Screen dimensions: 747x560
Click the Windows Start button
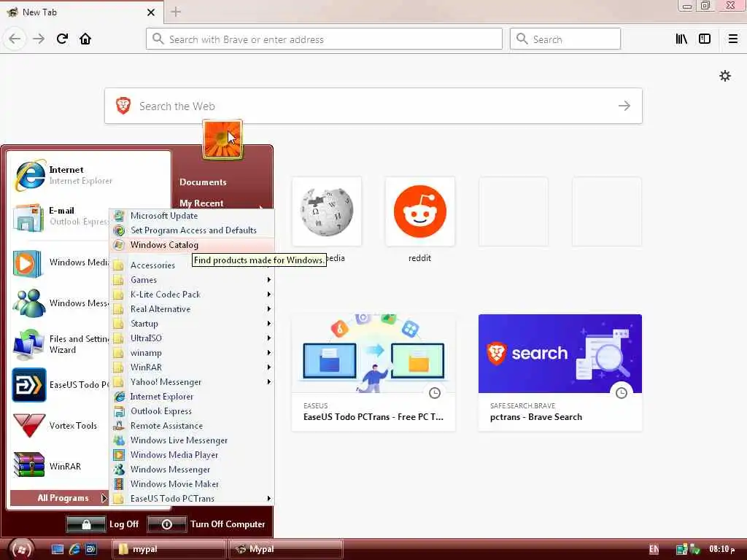21,550
